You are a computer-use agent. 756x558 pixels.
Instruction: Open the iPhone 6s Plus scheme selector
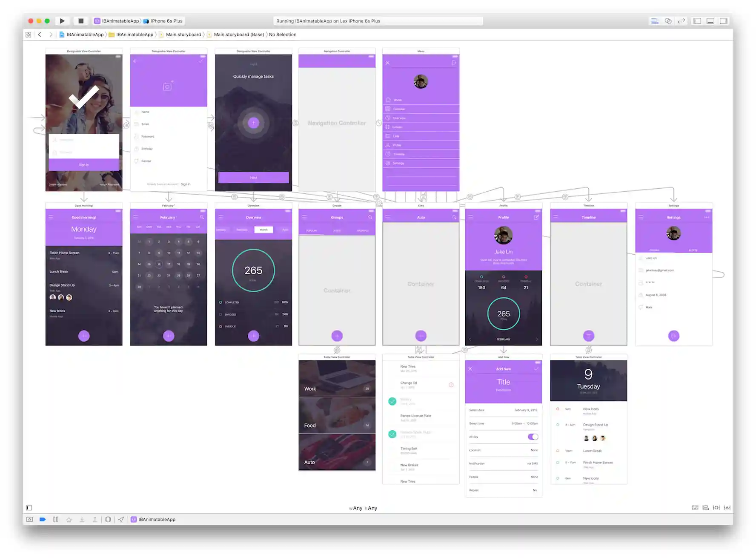[x=166, y=20]
